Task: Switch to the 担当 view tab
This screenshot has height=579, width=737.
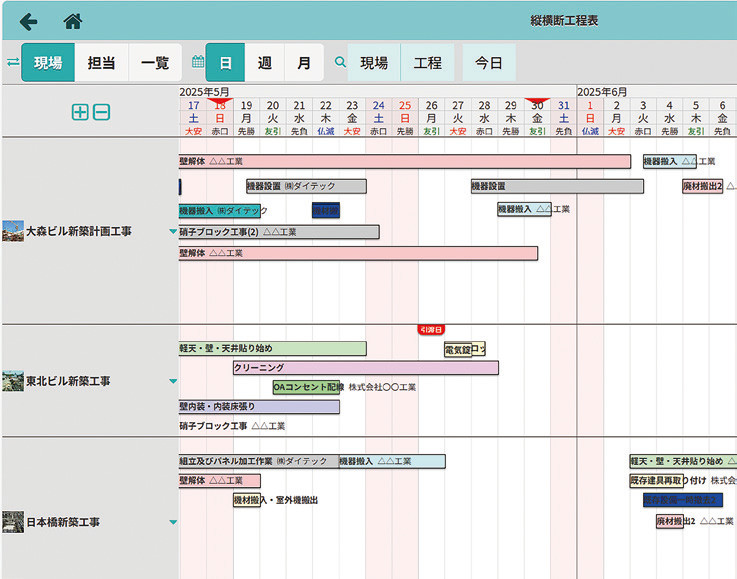Action: tap(102, 63)
